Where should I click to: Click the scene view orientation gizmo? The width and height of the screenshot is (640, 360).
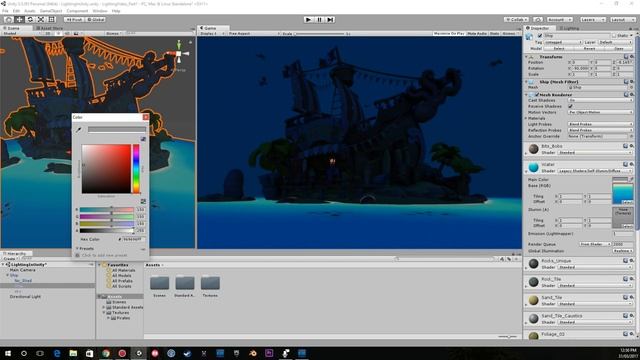click(x=179, y=53)
